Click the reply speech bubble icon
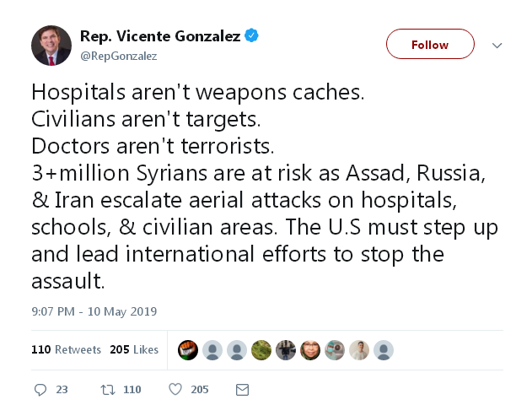This screenshot has height=416, width=532. [x=40, y=390]
